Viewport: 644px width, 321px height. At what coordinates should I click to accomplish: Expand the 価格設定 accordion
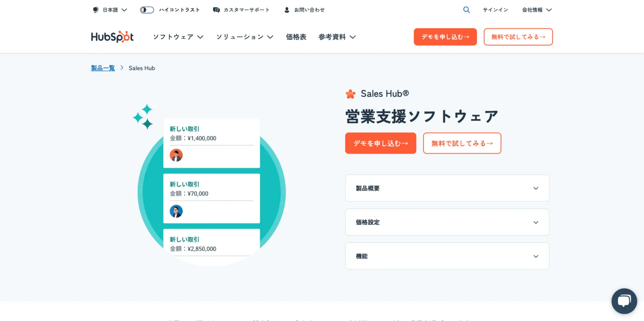[x=447, y=222]
